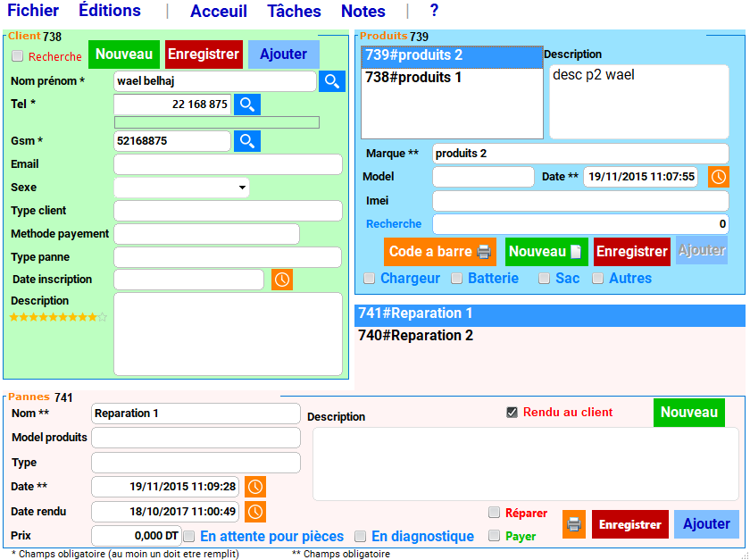The width and height of the screenshot is (750, 560).
Task: Click the Marque field with produits 2
Action: 580,154
